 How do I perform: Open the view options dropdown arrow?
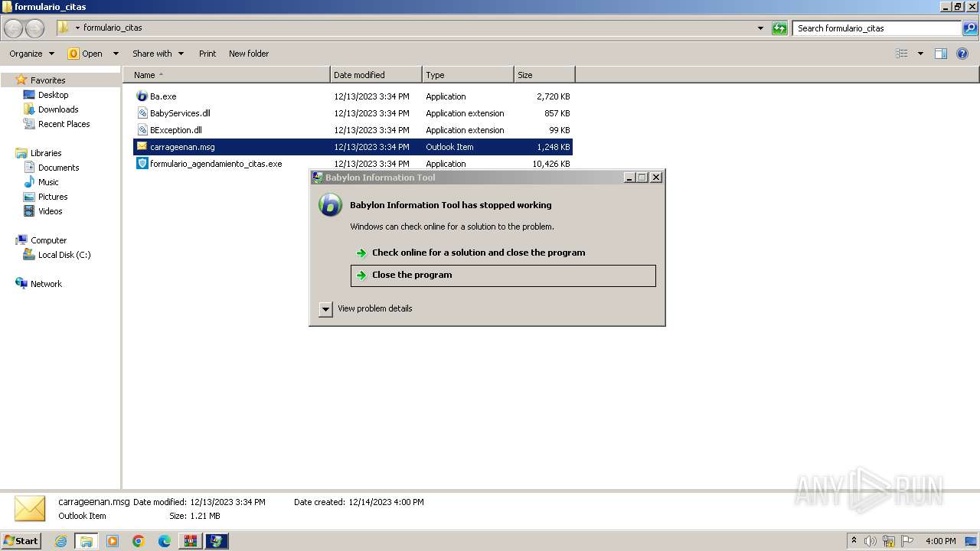point(920,54)
